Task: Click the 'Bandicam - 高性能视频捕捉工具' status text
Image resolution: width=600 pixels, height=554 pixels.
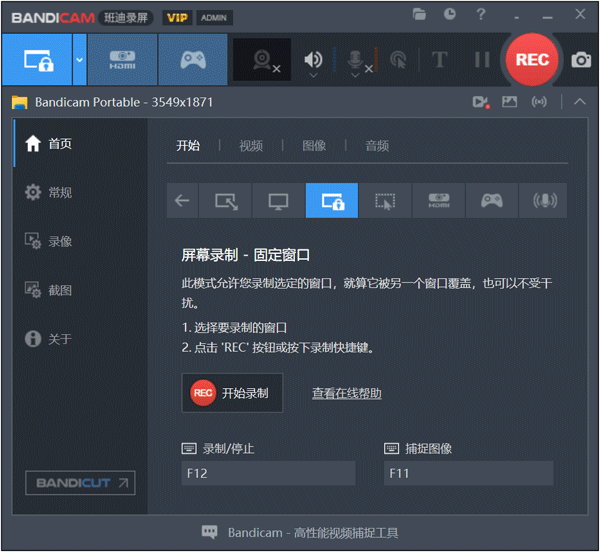Action: [x=313, y=533]
